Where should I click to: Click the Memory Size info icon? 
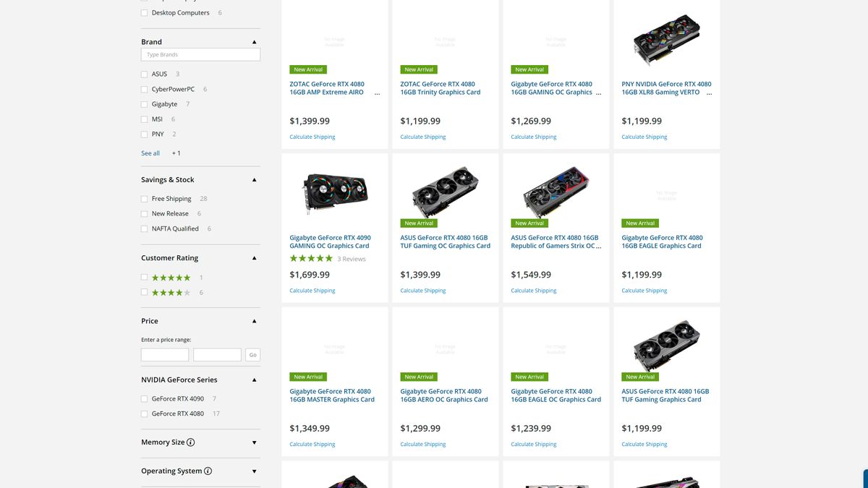click(191, 442)
